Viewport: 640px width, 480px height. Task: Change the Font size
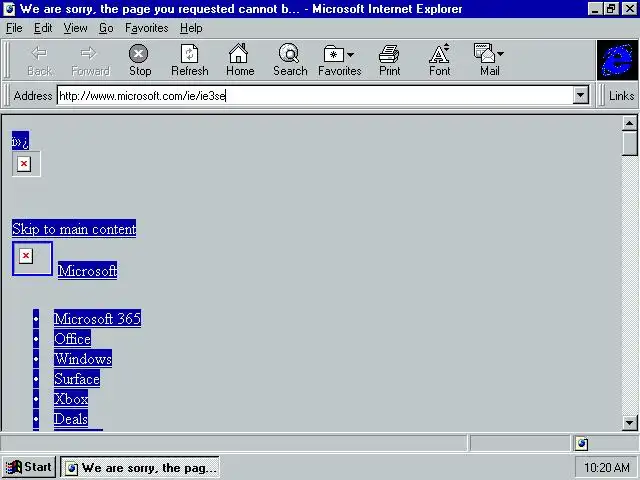click(439, 61)
